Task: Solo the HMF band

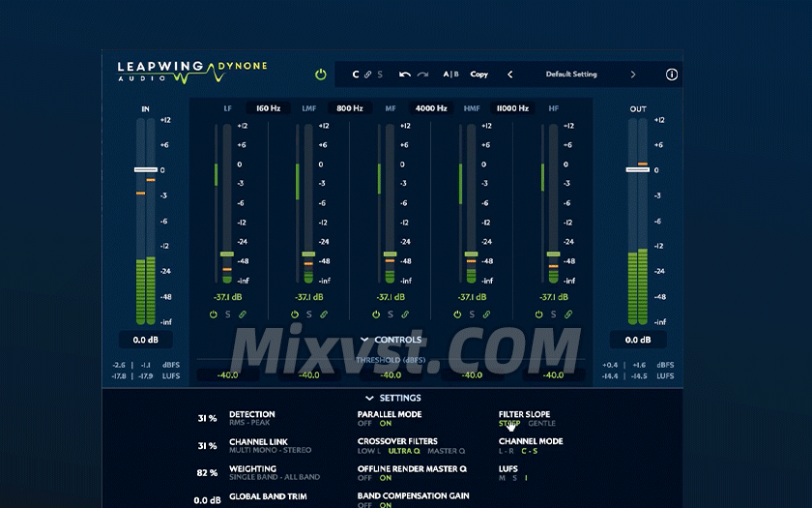Action: point(472,314)
